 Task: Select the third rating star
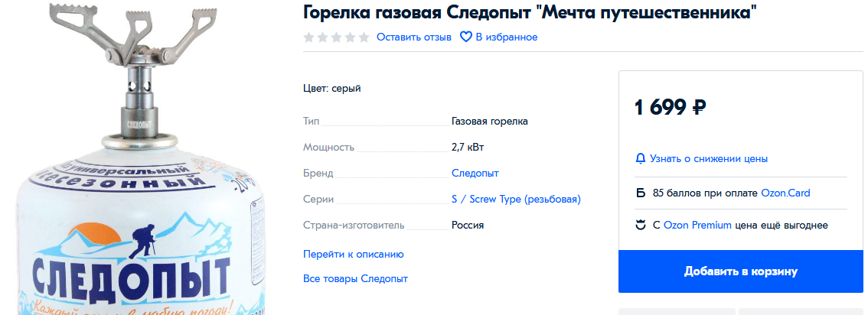tap(337, 37)
